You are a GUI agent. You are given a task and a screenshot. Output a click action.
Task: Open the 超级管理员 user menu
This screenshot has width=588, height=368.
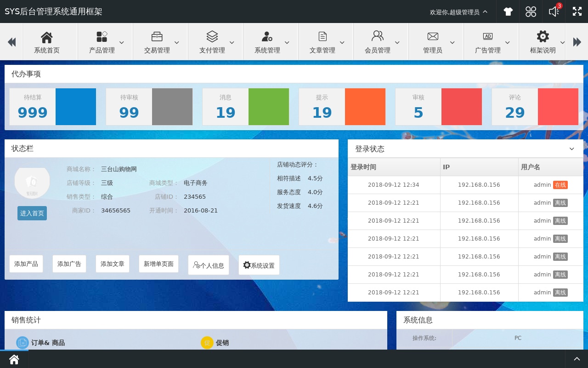(458, 12)
